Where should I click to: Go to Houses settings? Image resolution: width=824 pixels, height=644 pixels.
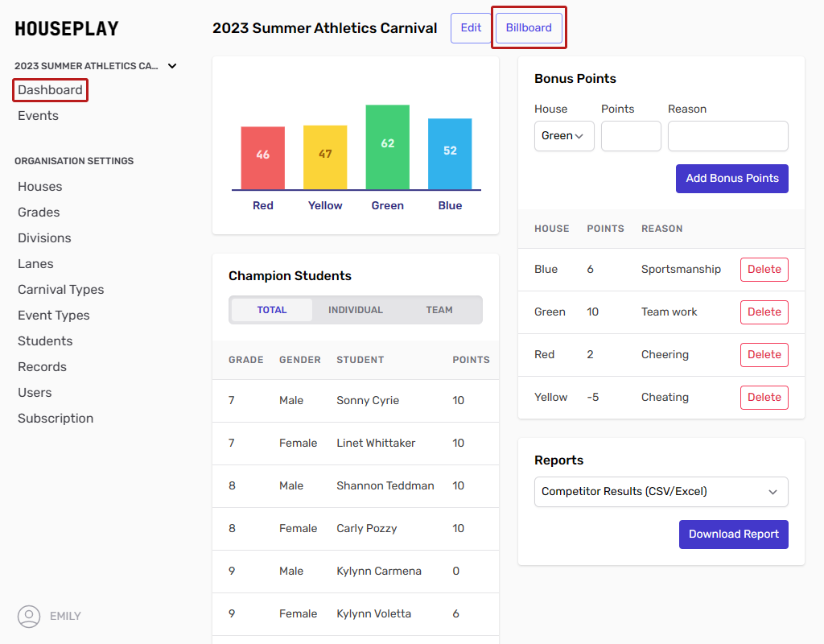pyautogui.click(x=39, y=187)
